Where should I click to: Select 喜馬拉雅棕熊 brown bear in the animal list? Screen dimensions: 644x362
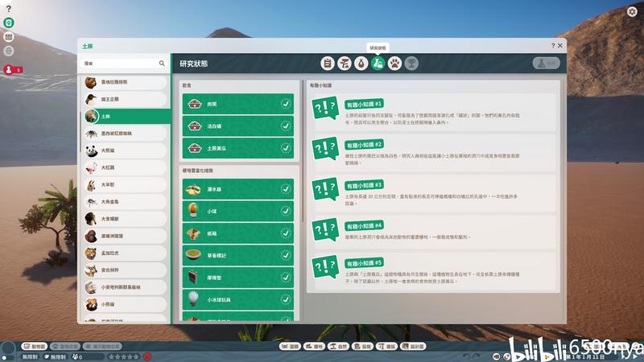[126, 82]
